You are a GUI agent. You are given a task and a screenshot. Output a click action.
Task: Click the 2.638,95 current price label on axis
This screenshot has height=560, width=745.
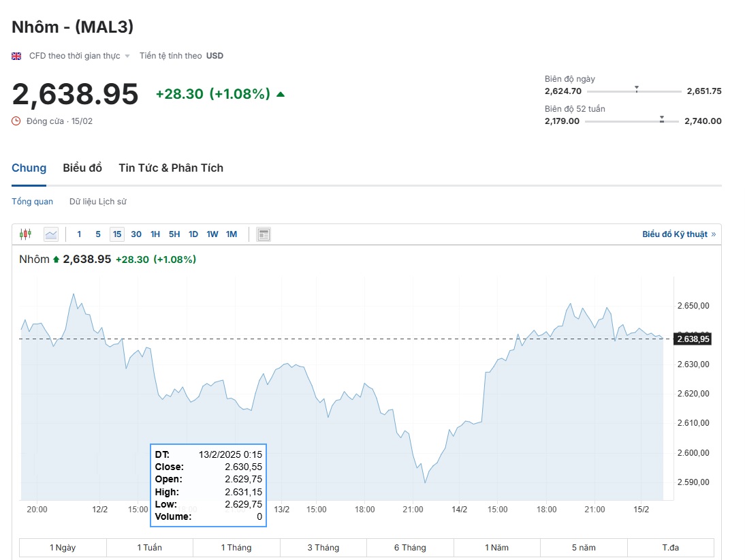click(x=693, y=339)
